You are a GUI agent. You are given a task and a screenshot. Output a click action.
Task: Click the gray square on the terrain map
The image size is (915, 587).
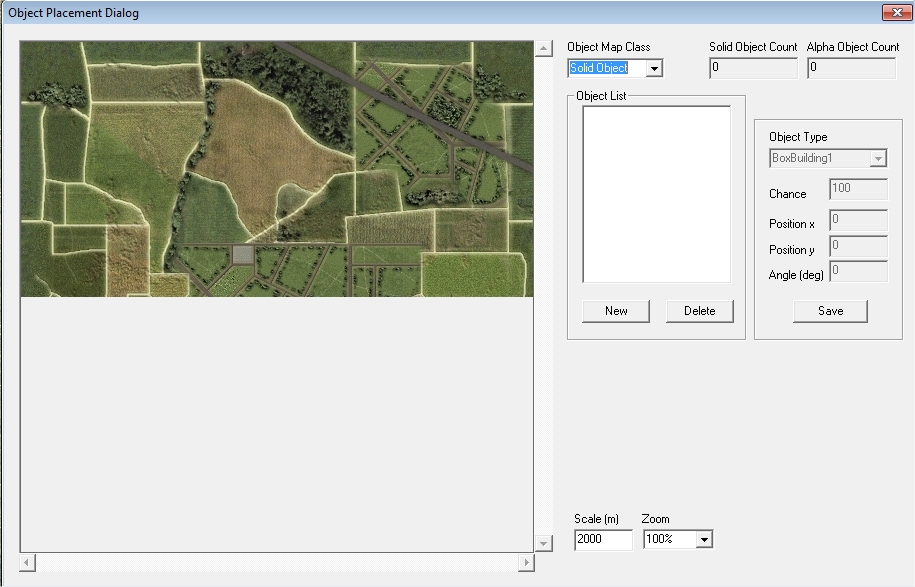[243, 255]
